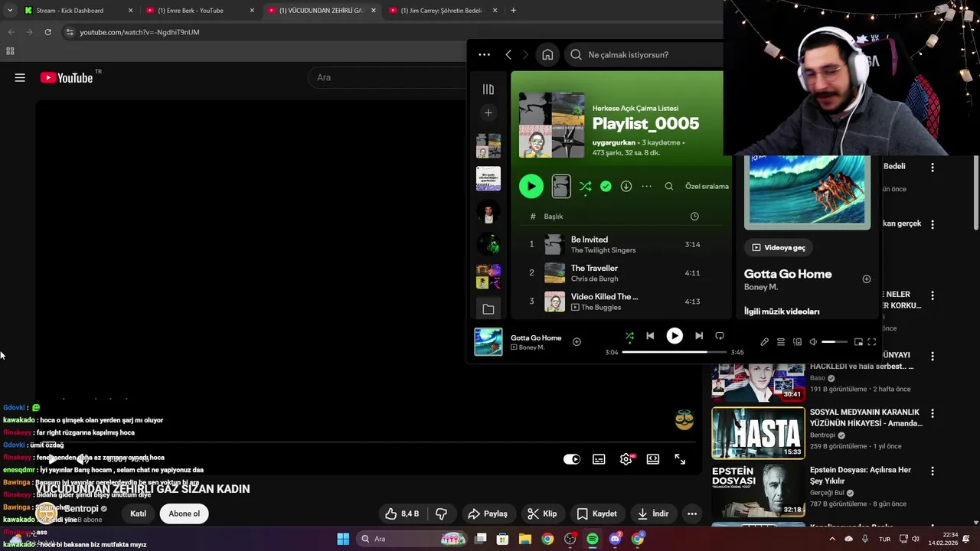Click the YouTube Ara search box
This screenshot has width=980, height=551.
pyautogui.click(x=387, y=77)
